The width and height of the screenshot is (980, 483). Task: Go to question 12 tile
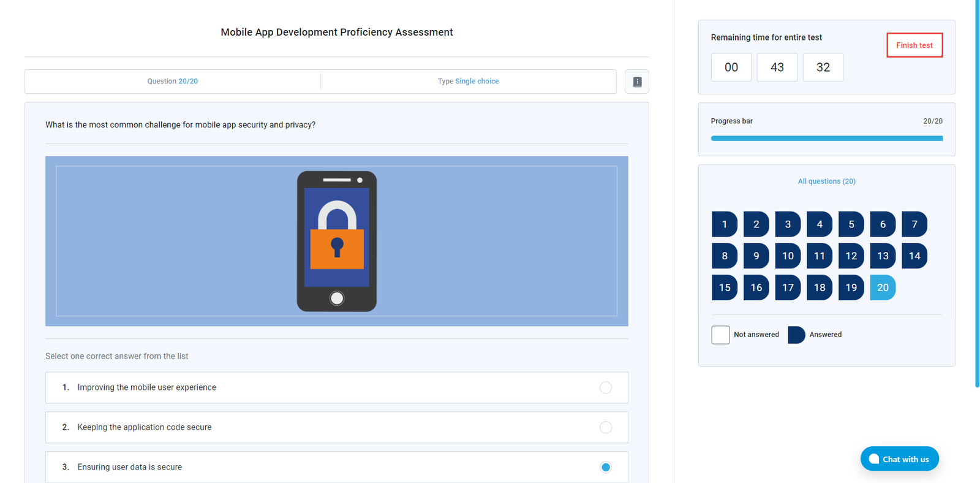[851, 256]
